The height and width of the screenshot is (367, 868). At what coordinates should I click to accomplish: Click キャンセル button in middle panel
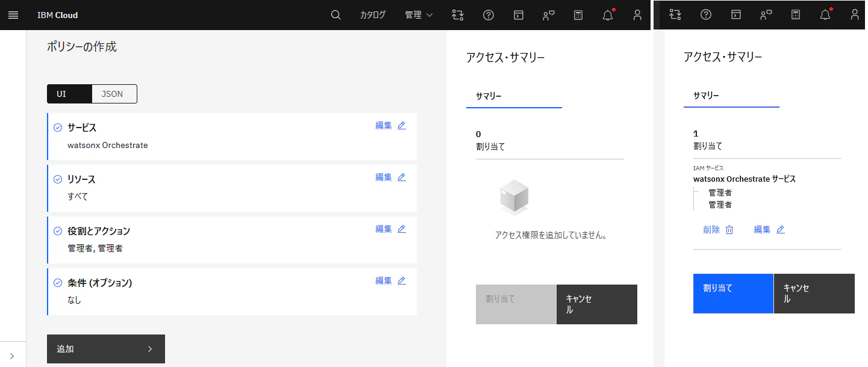(x=597, y=304)
